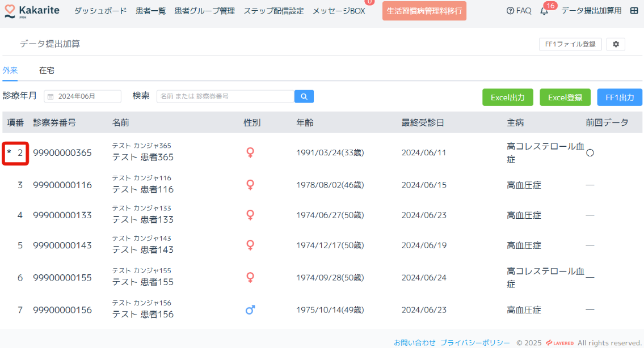644x348 pixels.
Task: Click last visit date 2024/06/24
Action: click(x=424, y=278)
